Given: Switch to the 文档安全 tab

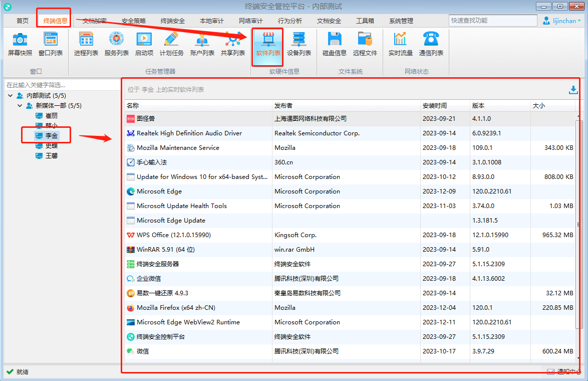Looking at the screenshot, I should coord(329,21).
